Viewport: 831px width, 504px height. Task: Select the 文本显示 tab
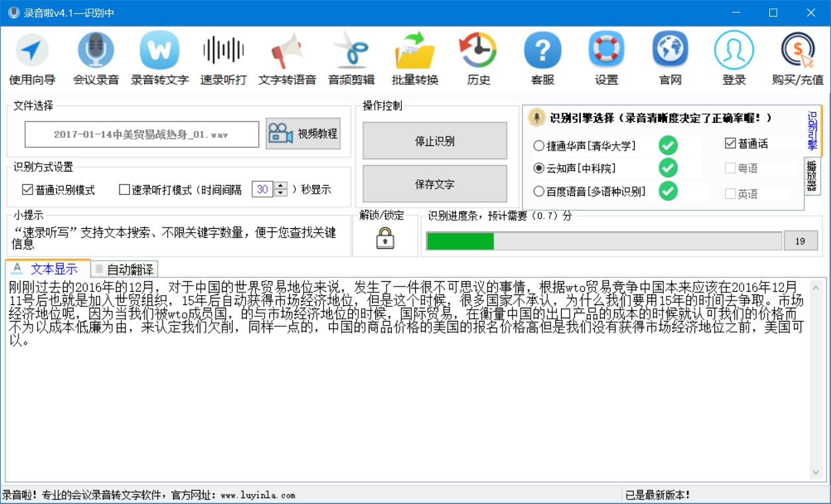click(48, 269)
